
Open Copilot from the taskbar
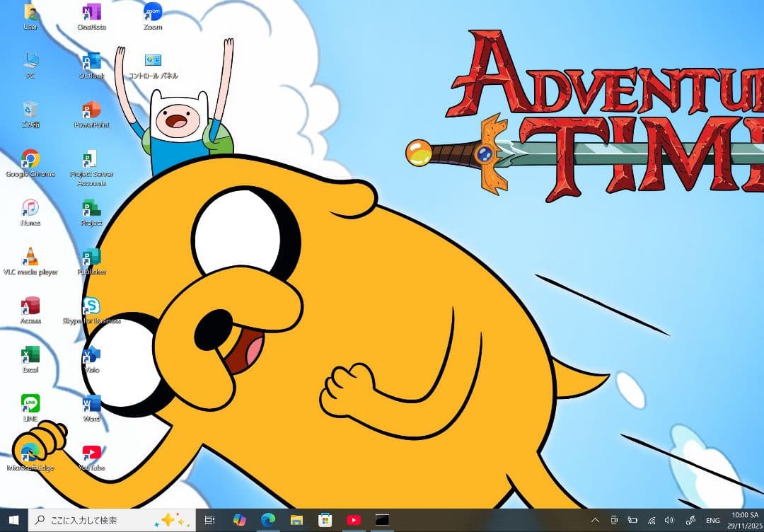239,520
